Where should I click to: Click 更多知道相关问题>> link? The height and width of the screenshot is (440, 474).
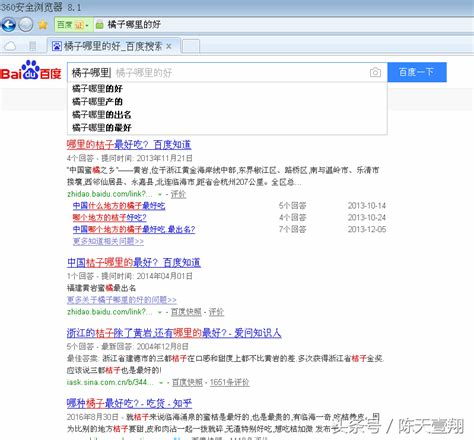click(108, 241)
